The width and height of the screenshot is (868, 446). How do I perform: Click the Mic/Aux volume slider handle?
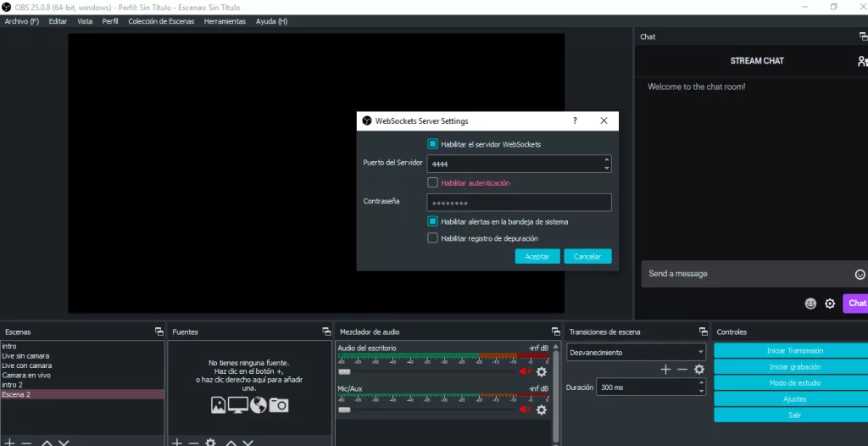(x=344, y=410)
